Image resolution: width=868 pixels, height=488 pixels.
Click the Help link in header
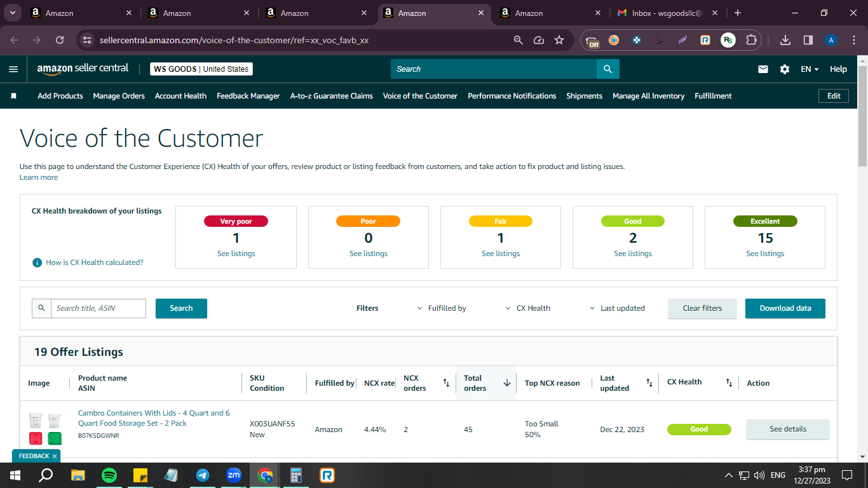(x=838, y=69)
